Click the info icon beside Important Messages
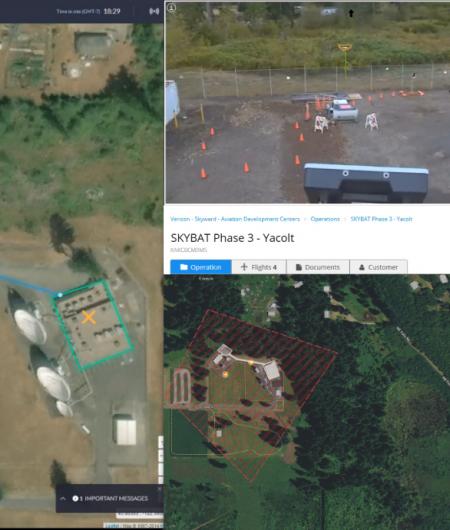Image resolution: width=450 pixels, height=530 pixels. point(75,498)
